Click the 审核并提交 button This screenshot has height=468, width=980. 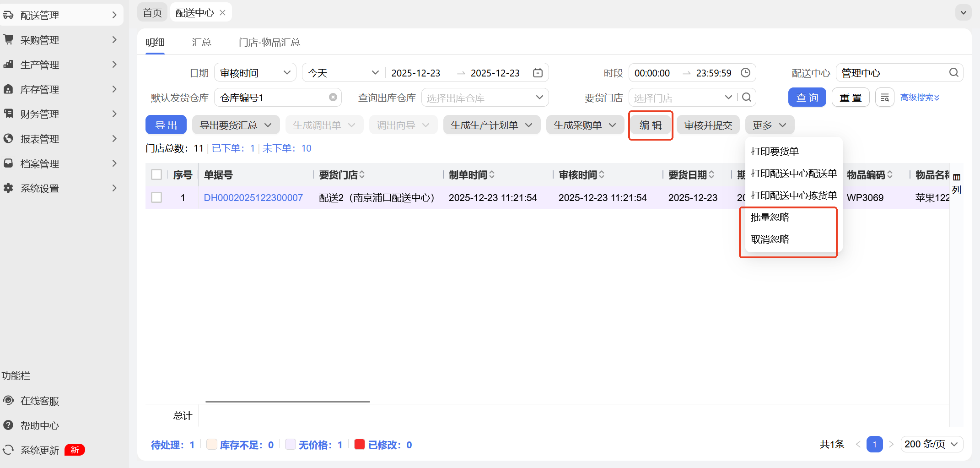708,125
